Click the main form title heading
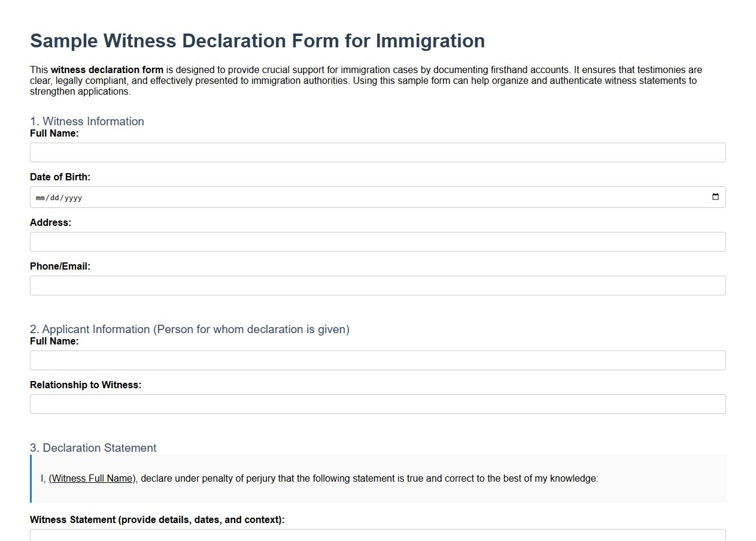 pos(257,41)
